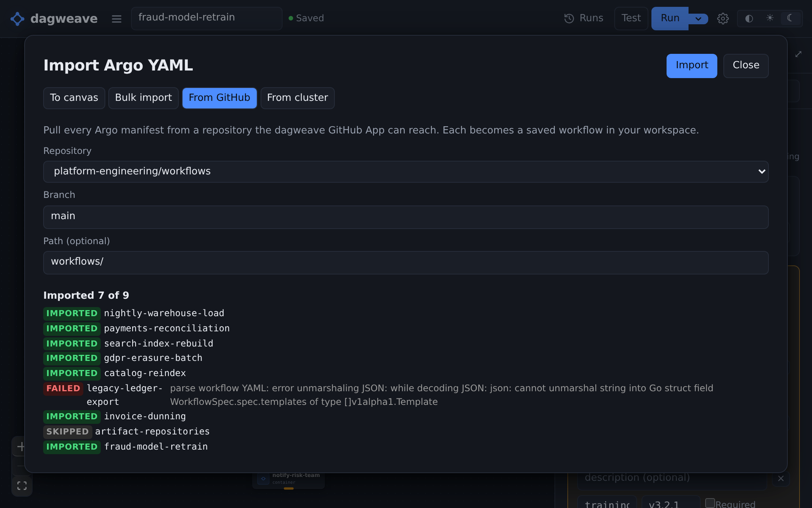Click the expand panel icon behind dialog
The image size is (812, 508).
[x=798, y=55]
